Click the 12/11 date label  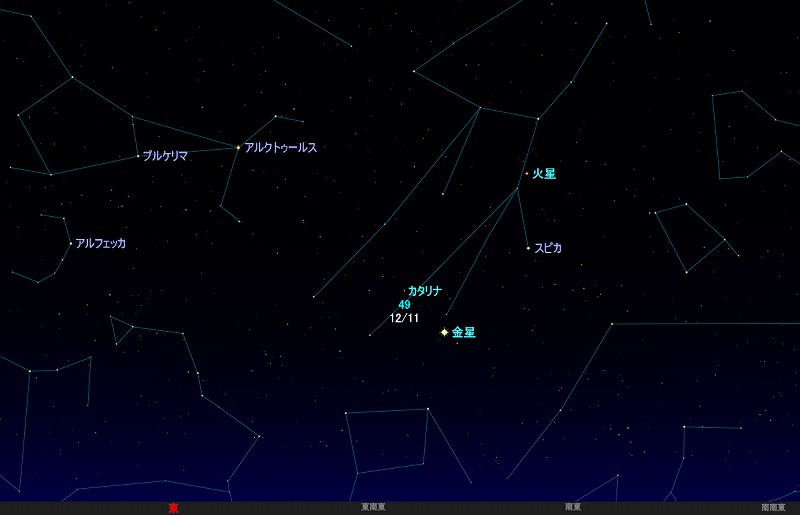pos(404,318)
